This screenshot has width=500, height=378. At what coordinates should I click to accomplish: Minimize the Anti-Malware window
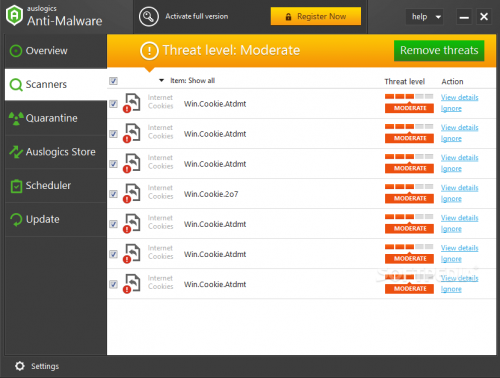[x=464, y=17]
